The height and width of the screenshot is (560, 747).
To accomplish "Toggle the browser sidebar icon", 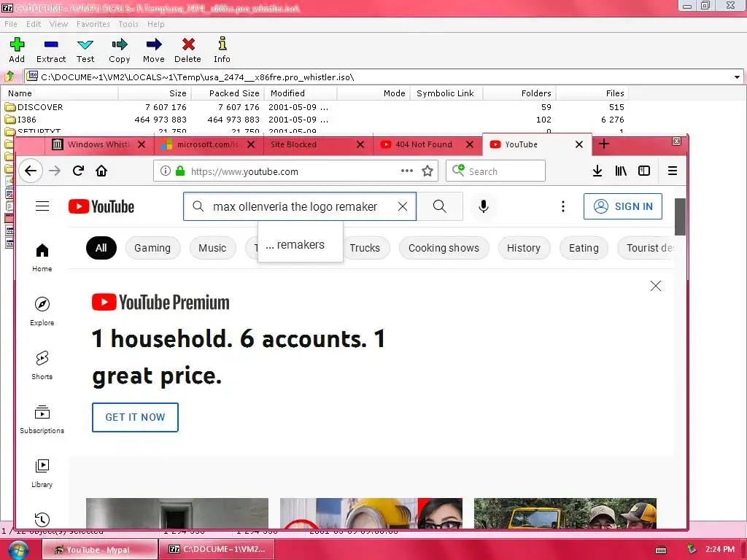I will 644,171.
